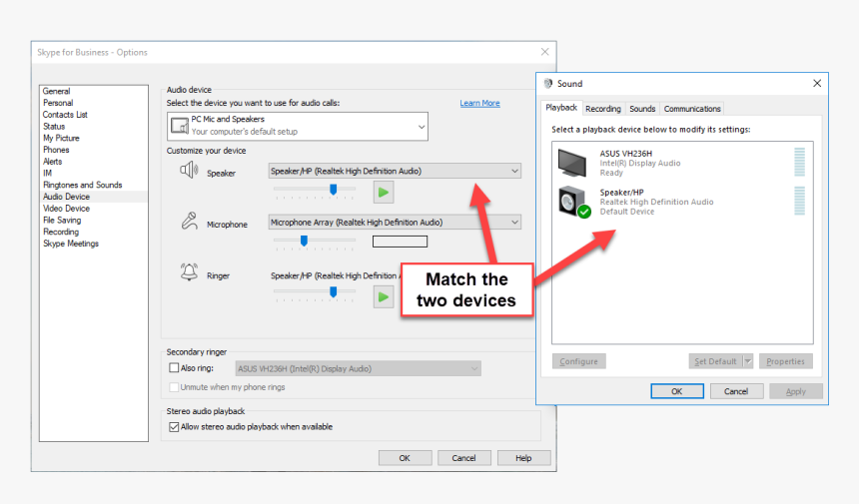Expand the Speaker device dropdown
The width and height of the screenshot is (859, 504).
395,171
